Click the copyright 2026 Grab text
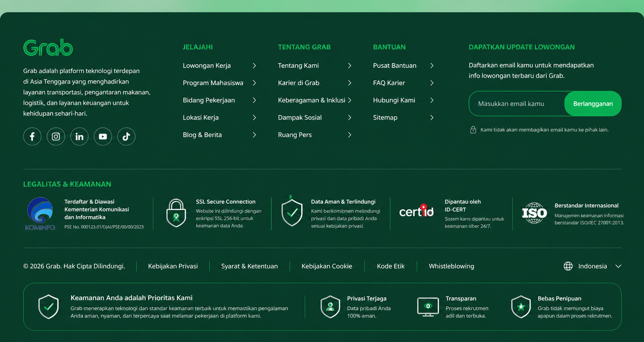 pos(74,266)
